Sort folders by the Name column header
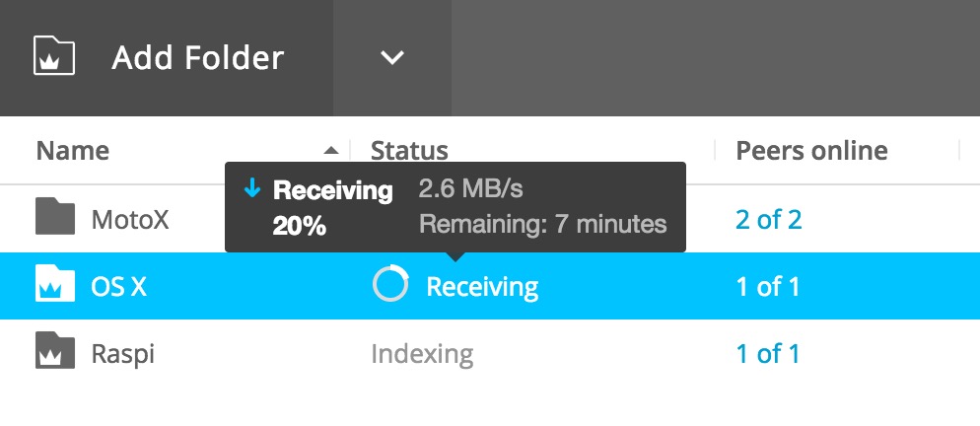Screen dimensions: 980x426 point(73,151)
